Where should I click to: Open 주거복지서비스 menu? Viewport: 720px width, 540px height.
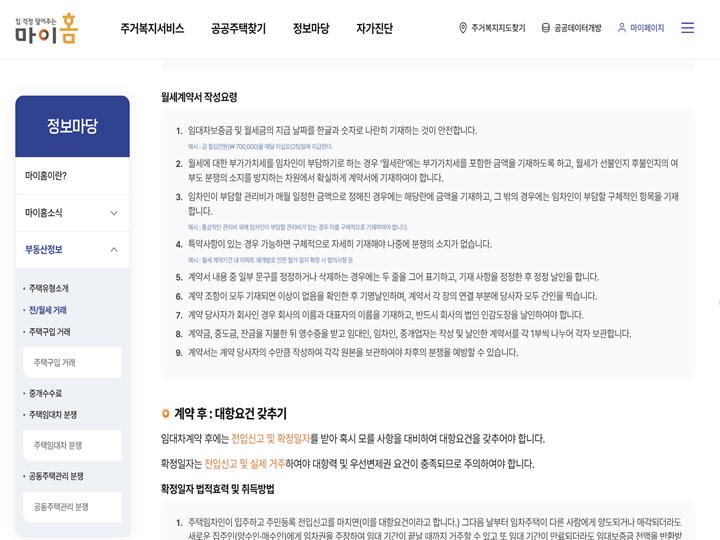pos(152,28)
